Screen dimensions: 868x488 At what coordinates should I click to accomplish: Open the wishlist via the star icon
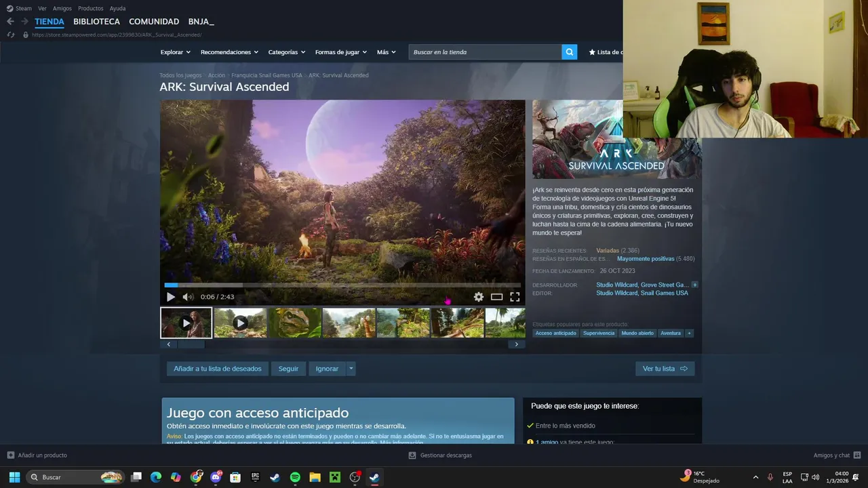coord(592,52)
